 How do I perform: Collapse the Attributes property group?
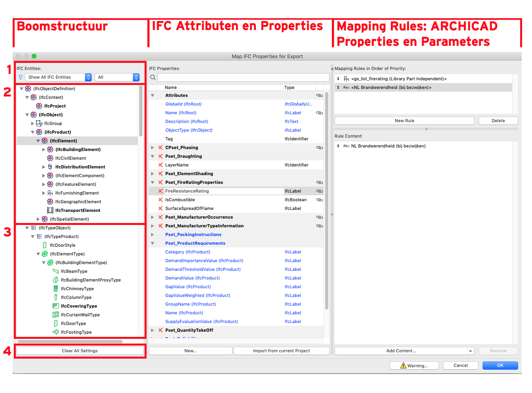152,95
